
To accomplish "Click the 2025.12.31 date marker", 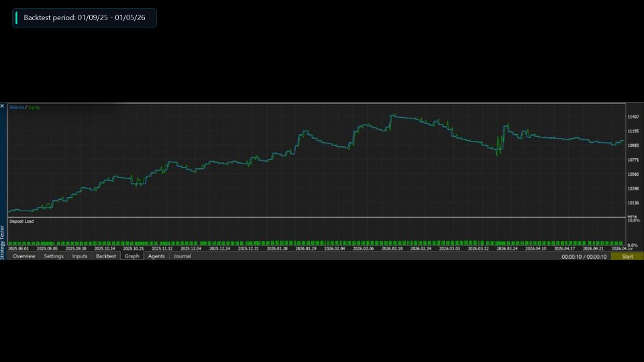I will 248,248.
